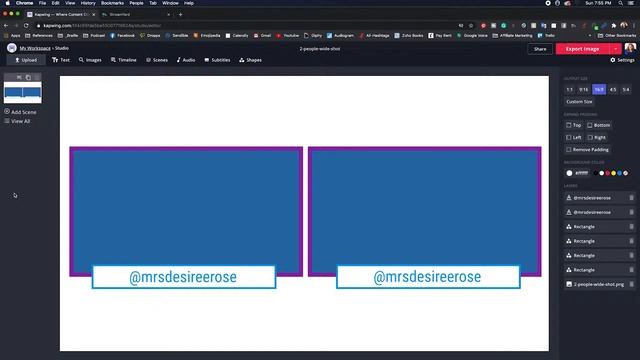
Task: Select right @mrsdesireerose text box on canvas
Action: [428, 277]
